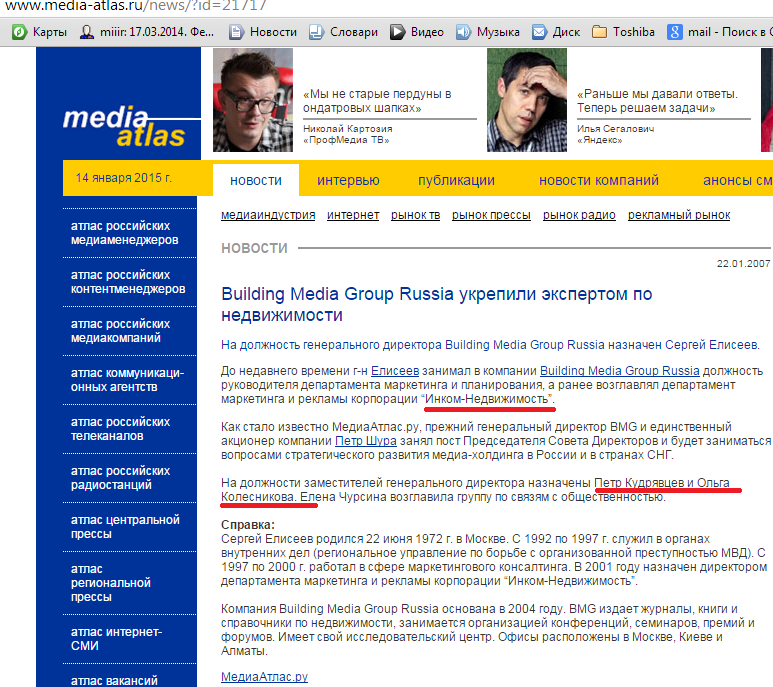Follow the Елисеев hyperlink
This screenshot has width=773, height=687.
click(395, 371)
